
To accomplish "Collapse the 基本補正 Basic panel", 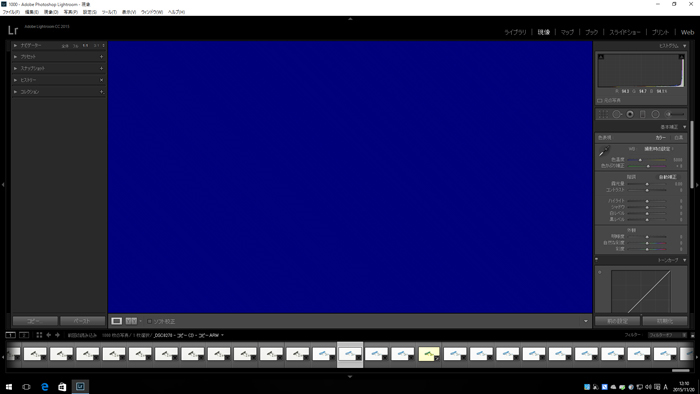I will click(685, 127).
